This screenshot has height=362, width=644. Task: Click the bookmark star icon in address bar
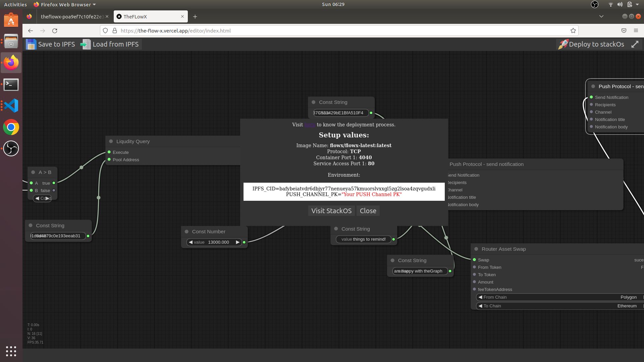click(573, 31)
